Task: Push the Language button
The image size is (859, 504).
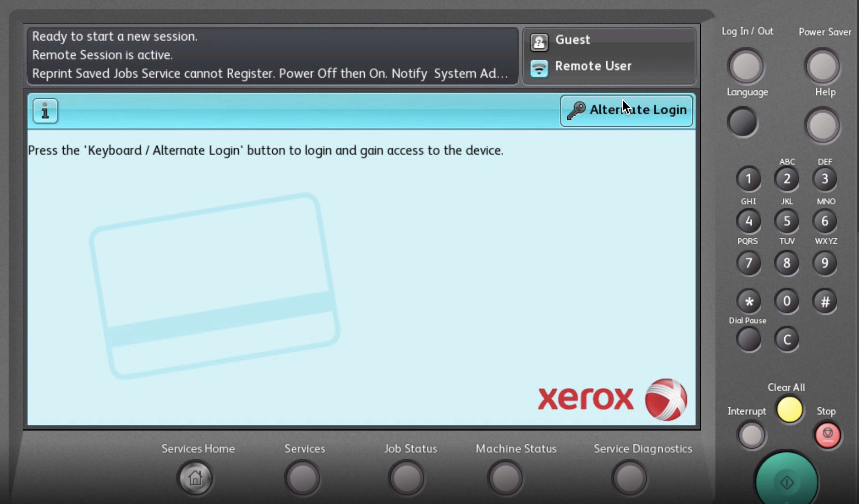Action: pos(743,122)
